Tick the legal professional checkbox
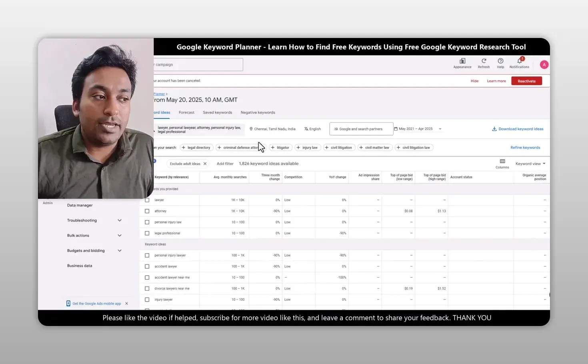 [147, 233]
